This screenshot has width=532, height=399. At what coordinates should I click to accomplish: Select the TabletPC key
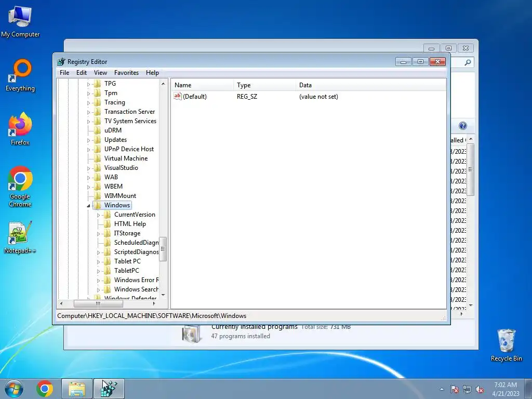pos(126,270)
